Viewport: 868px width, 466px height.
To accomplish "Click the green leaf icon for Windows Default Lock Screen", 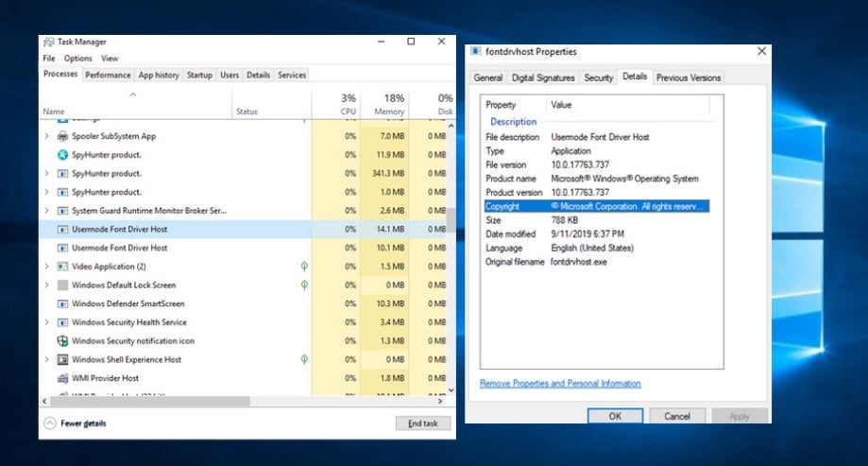I will [x=304, y=285].
